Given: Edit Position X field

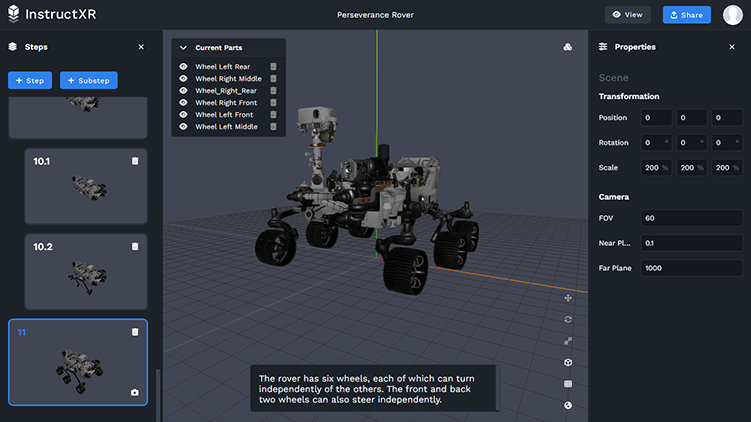Looking at the screenshot, I should 656,117.
